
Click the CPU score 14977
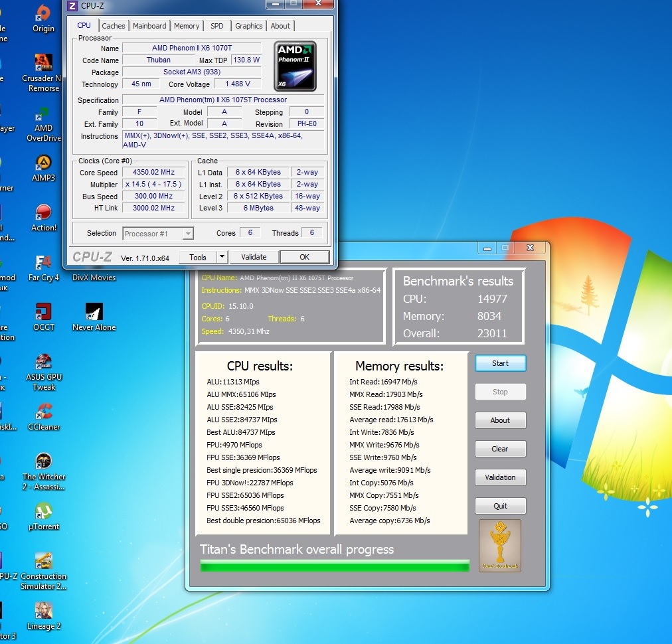coord(492,299)
